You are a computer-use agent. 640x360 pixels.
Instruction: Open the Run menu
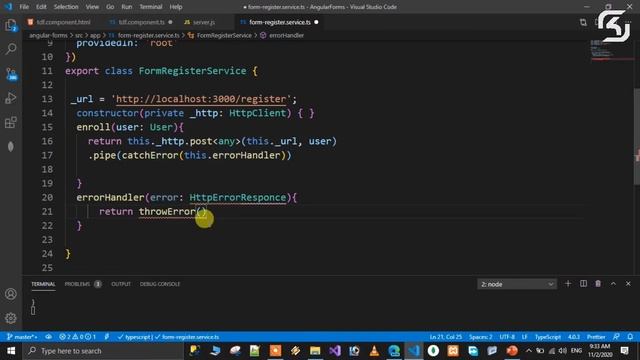pos(127,7)
